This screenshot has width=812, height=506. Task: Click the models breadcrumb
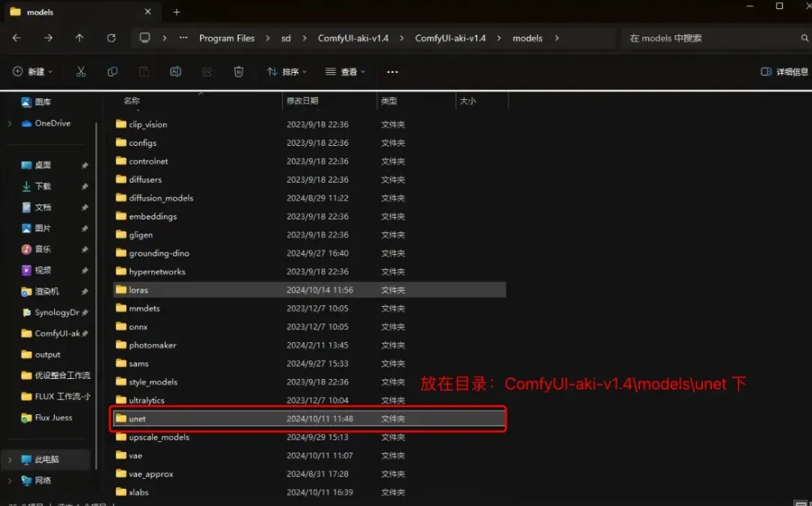pyautogui.click(x=527, y=38)
